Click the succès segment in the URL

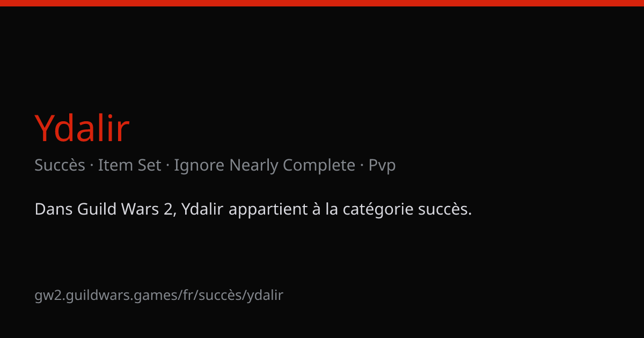tap(218, 295)
